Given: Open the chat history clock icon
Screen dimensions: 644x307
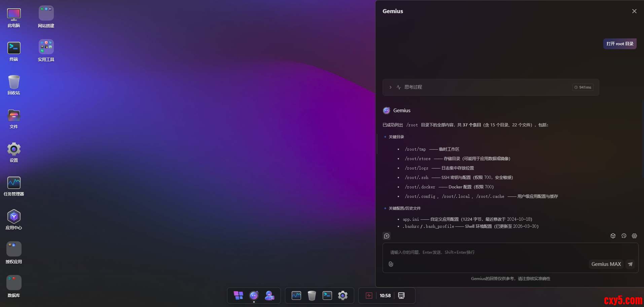Looking at the screenshot, I should 623,236.
